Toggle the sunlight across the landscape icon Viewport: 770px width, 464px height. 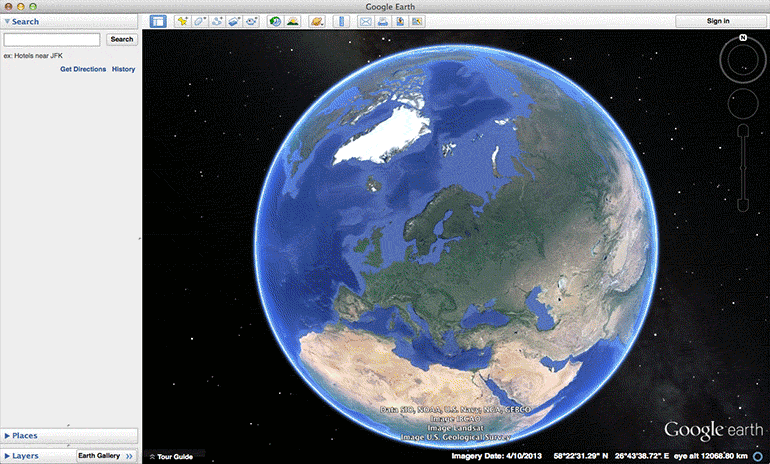coord(293,21)
